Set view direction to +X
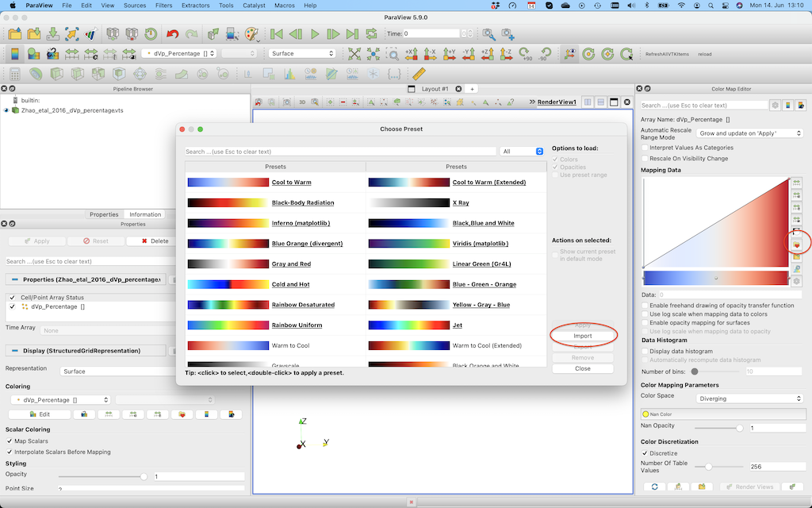 (412, 54)
